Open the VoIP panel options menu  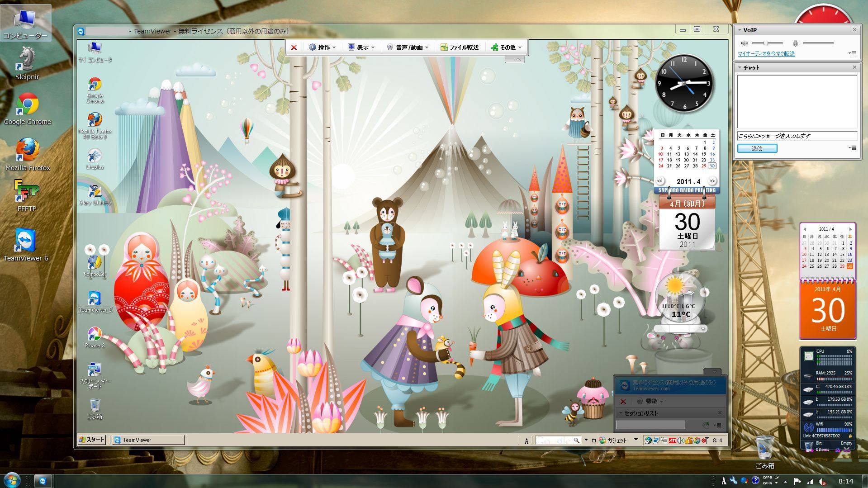point(853,53)
